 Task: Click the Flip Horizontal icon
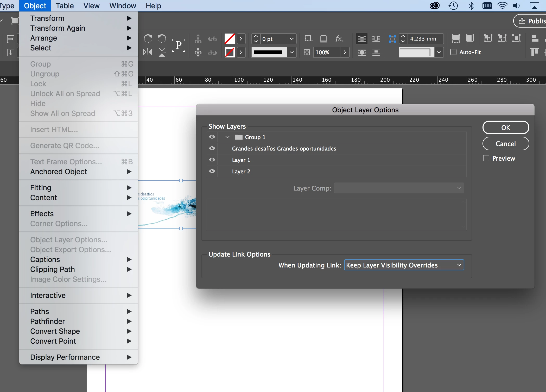148,52
